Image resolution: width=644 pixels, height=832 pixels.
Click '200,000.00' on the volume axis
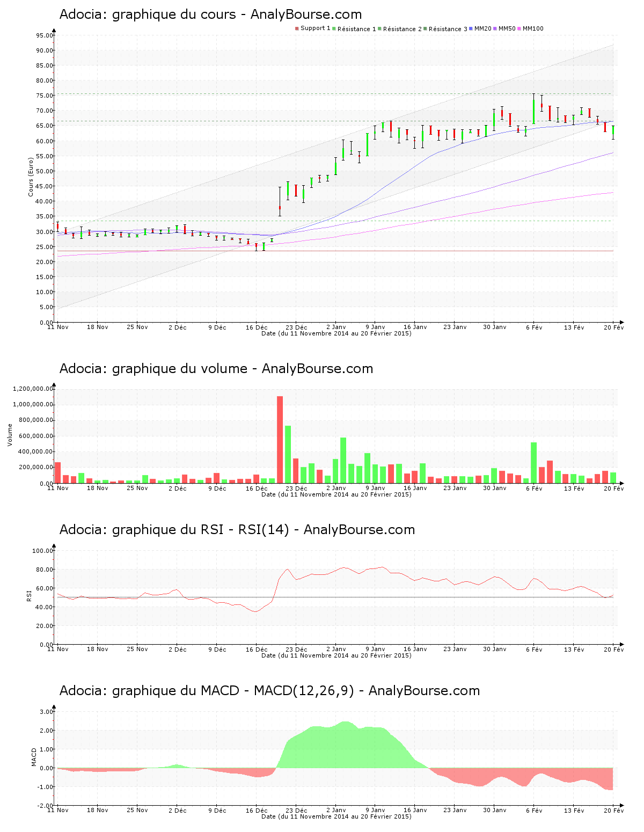[x=35, y=468]
